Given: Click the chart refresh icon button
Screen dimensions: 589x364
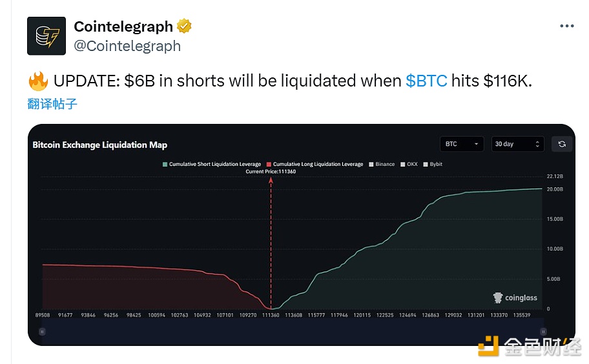Looking at the screenshot, I should (x=562, y=144).
